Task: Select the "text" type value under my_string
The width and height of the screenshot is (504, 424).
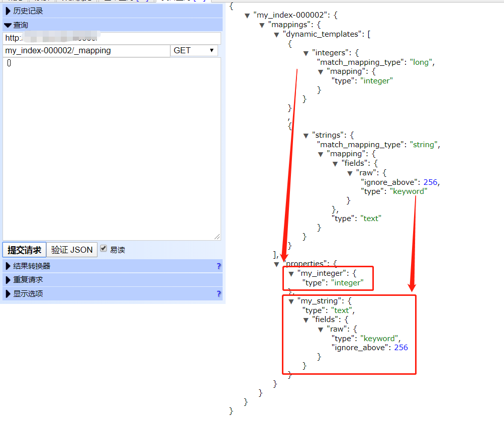Action: [x=341, y=310]
